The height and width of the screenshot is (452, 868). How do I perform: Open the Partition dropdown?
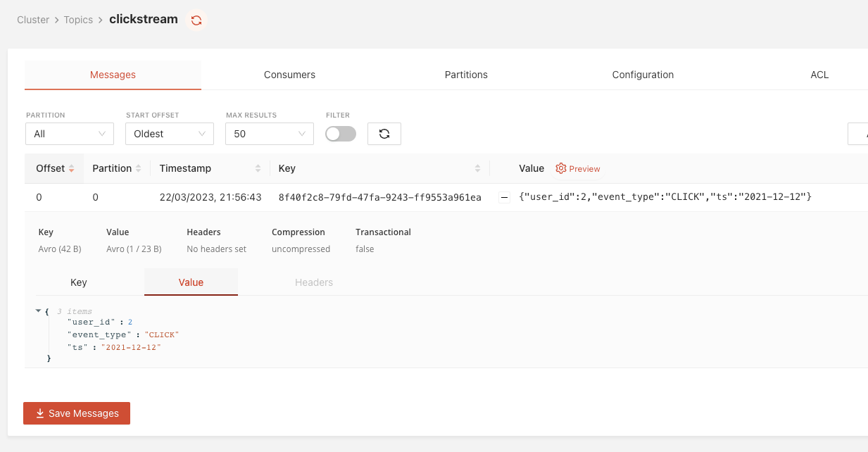pyautogui.click(x=69, y=133)
